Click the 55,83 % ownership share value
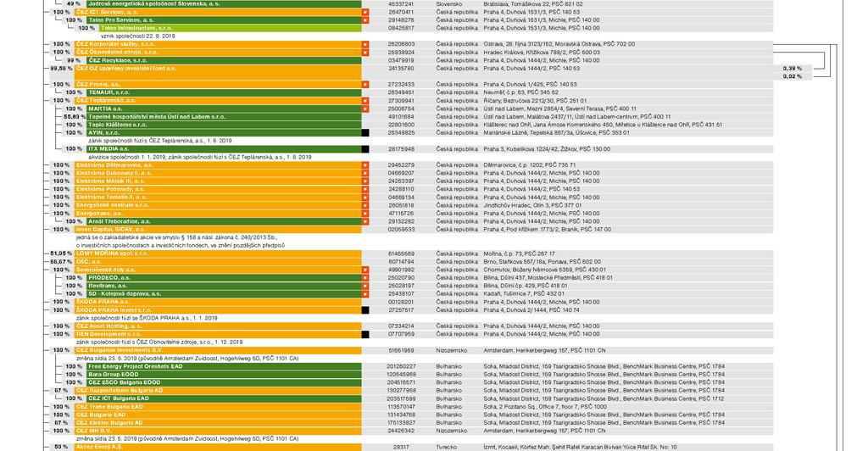Image resolution: width=868 pixels, height=451 pixels. click(75, 117)
